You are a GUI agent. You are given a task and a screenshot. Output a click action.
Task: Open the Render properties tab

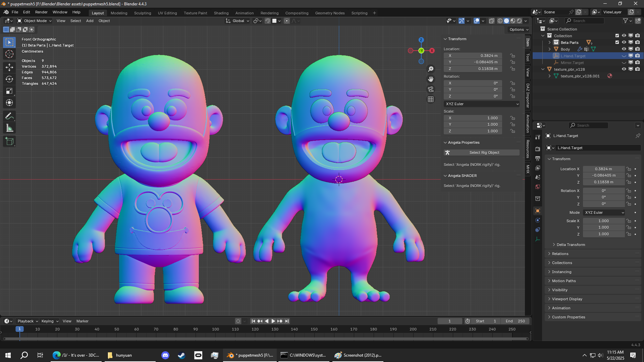tap(538, 149)
